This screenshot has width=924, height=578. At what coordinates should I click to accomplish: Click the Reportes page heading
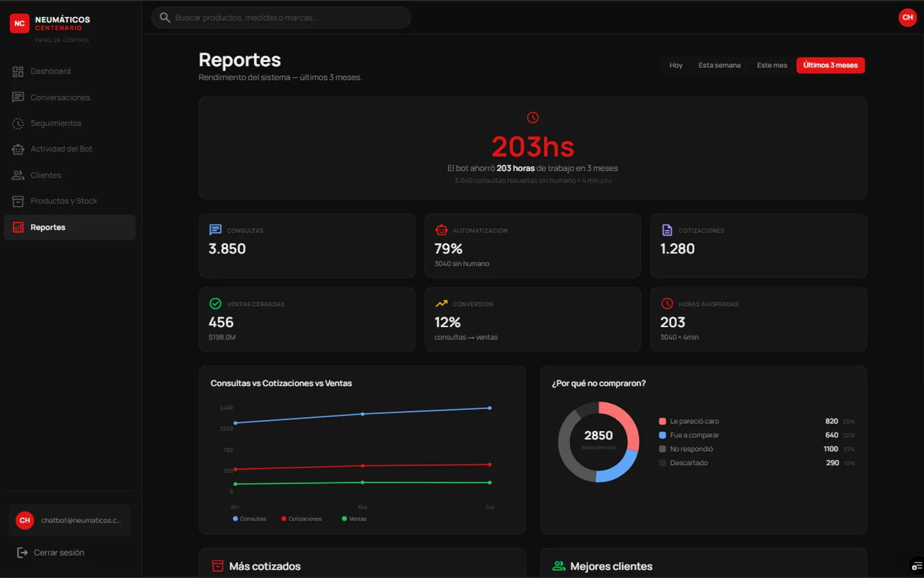[240, 60]
